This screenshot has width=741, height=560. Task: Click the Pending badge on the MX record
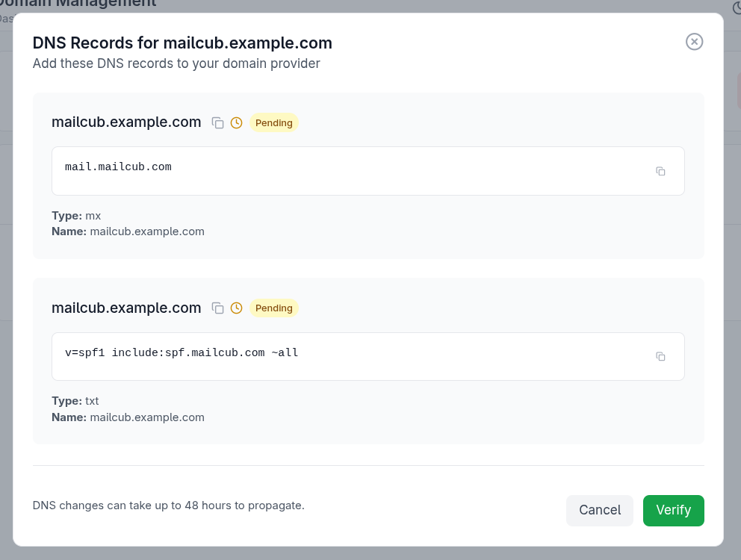273,122
